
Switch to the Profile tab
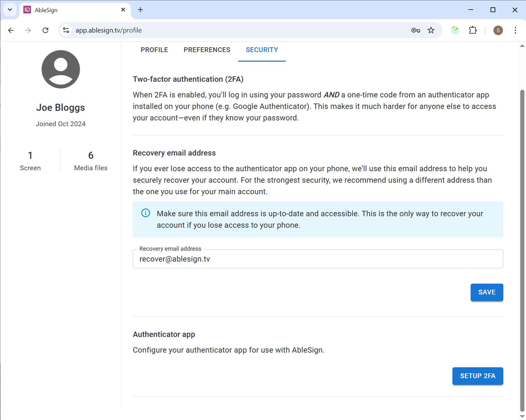(154, 50)
